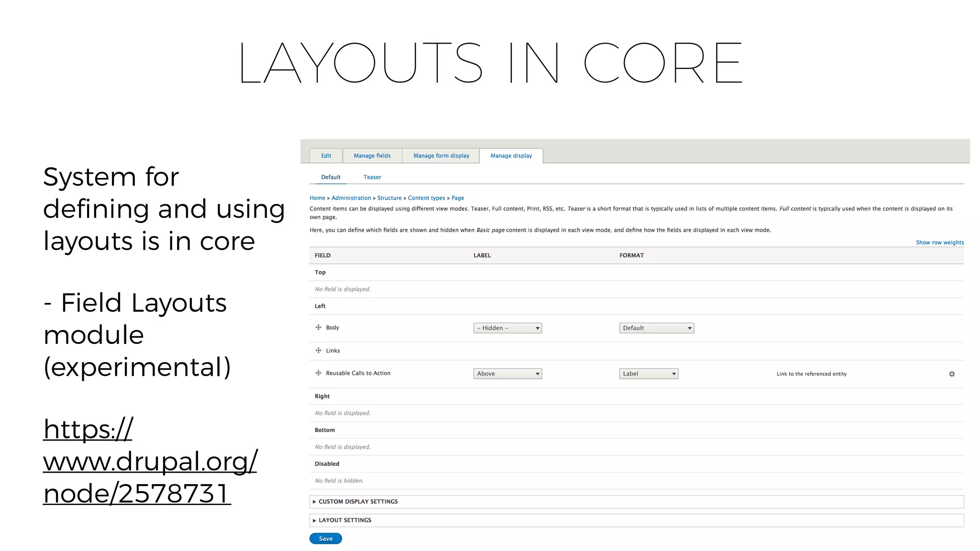
Task: Click the Links field name
Action: pyautogui.click(x=333, y=351)
